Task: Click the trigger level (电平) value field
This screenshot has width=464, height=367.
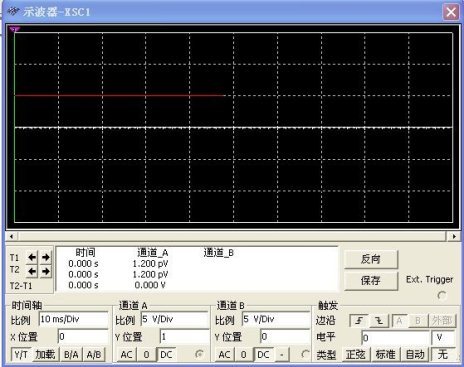Action: coord(396,337)
